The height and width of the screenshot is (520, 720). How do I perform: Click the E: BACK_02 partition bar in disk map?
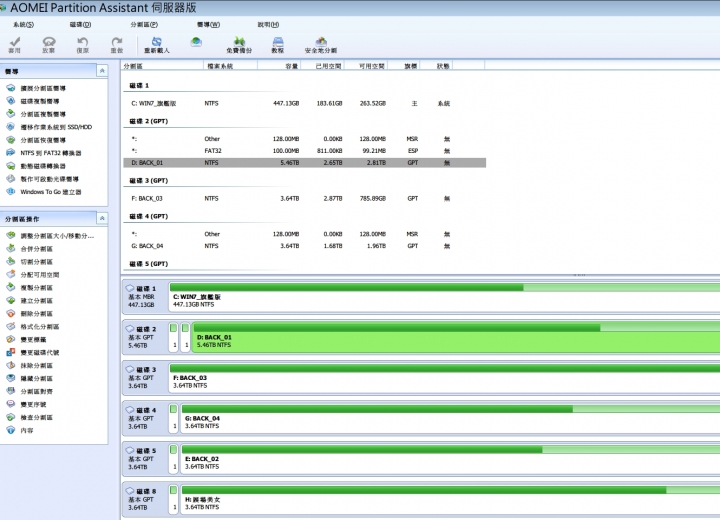(x=450, y=458)
